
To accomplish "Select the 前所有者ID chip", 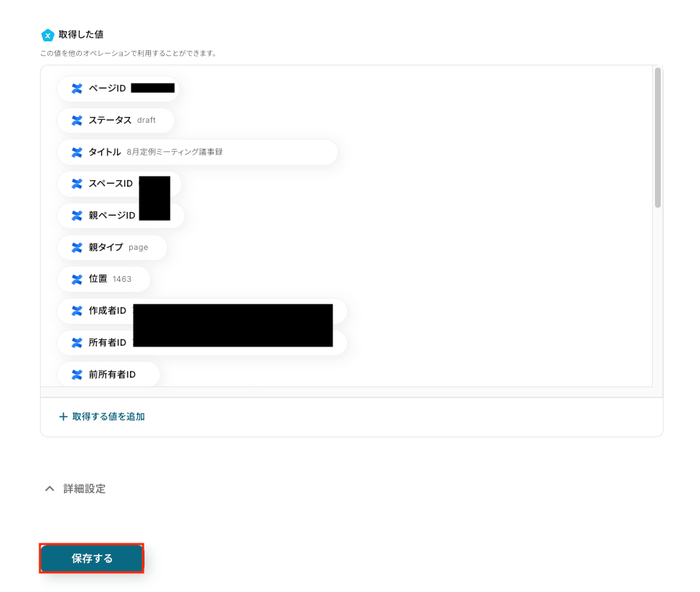I will pyautogui.click(x=108, y=375).
